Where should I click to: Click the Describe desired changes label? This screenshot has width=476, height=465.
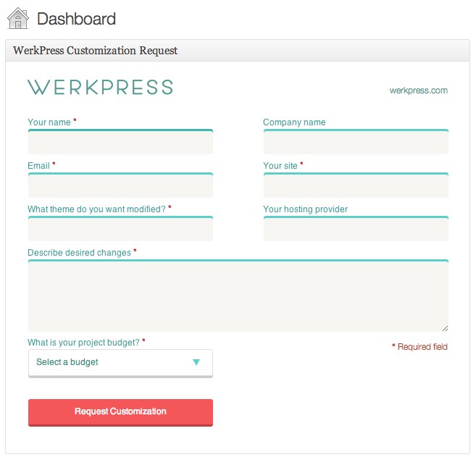click(x=79, y=253)
